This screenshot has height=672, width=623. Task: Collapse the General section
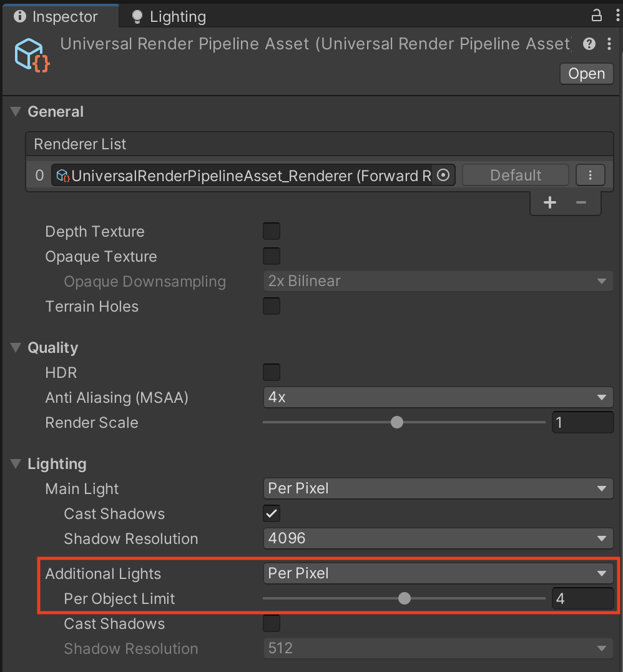[x=16, y=111]
